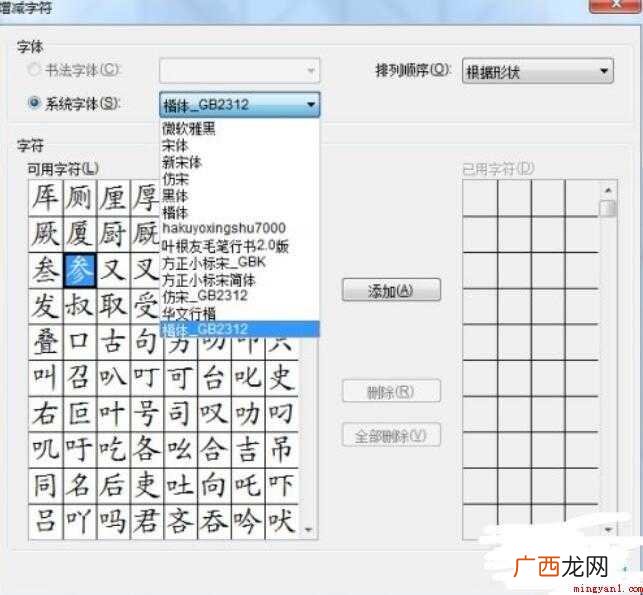Select the character 厦 in available grid
Image resolution: width=643 pixels, height=595 pixels.
(80, 234)
